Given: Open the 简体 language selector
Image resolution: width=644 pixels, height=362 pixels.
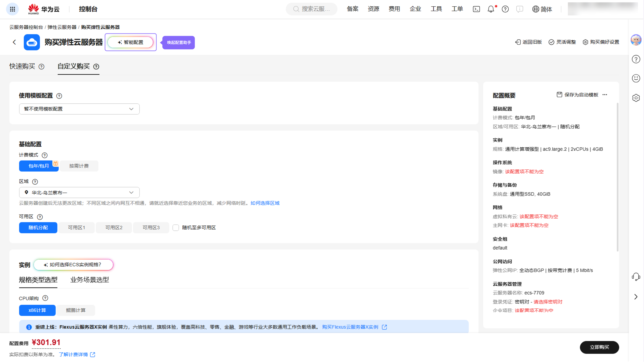Looking at the screenshot, I should (x=542, y=9).
